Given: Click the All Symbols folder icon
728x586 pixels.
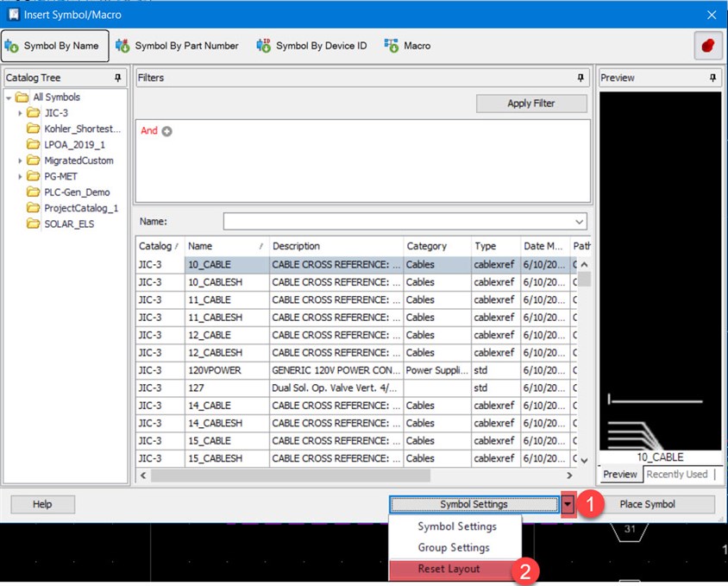Looking at the screenshot, I should [23, 97].
